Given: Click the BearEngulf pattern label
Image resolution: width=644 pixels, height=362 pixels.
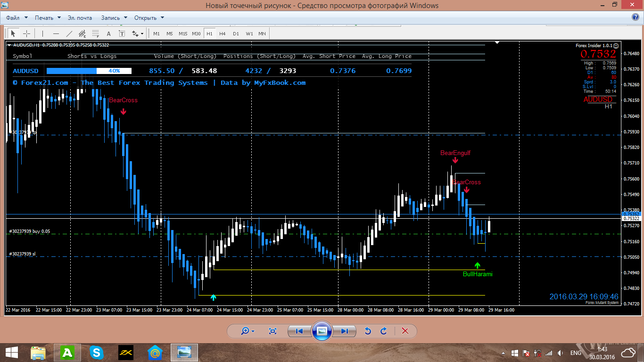Looking at the screenshot, I should (455, 153).
